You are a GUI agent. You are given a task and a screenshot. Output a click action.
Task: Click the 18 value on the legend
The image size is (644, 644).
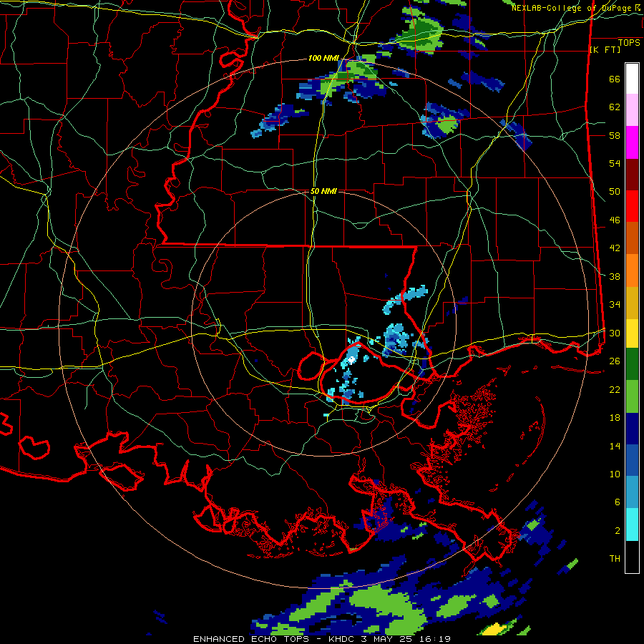615,418
